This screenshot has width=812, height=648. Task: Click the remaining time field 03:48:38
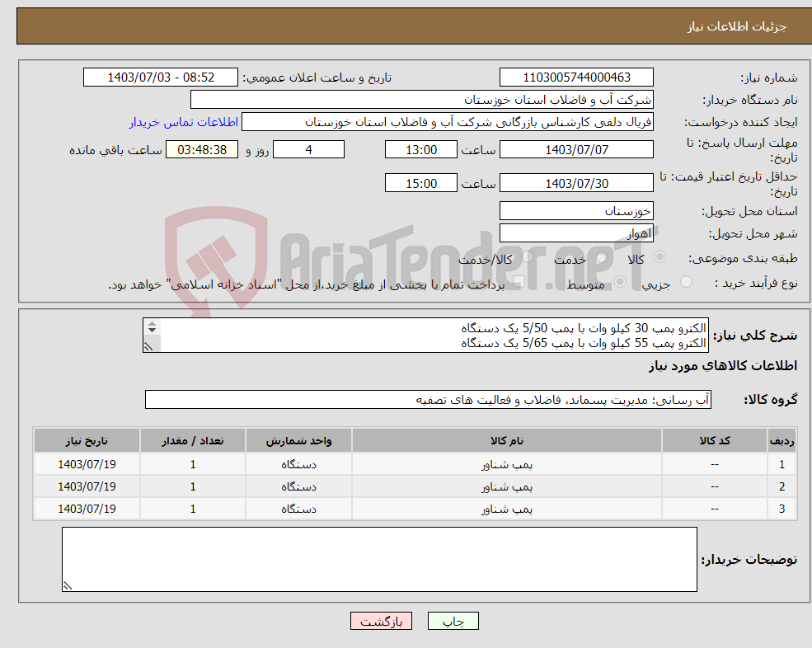pyautogui.click(x=202, y=150)
